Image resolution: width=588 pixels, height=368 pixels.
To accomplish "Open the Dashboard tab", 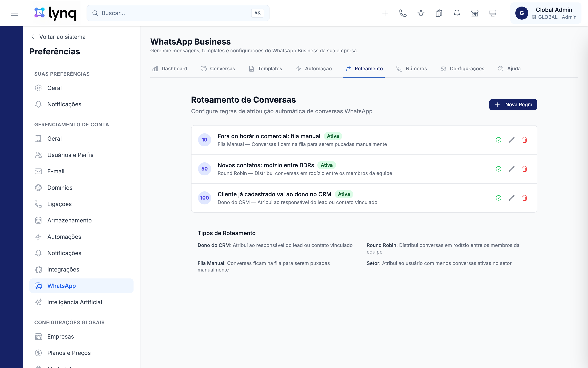I will point(170,69).
